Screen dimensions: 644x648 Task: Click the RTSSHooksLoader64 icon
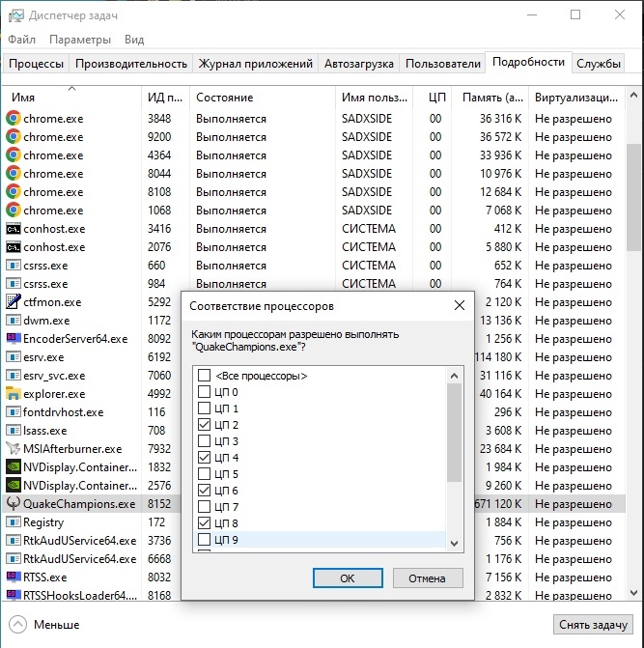pos(14,595)
